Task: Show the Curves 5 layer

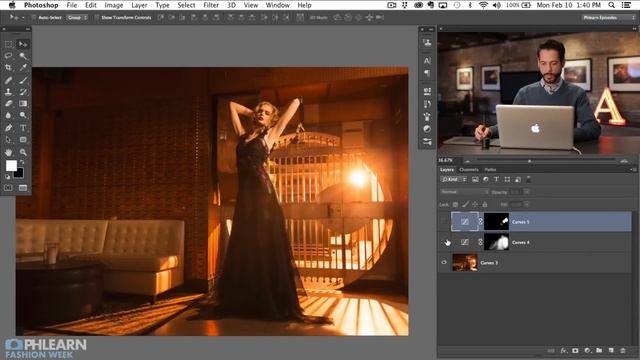Action: (x=444, y=222)
